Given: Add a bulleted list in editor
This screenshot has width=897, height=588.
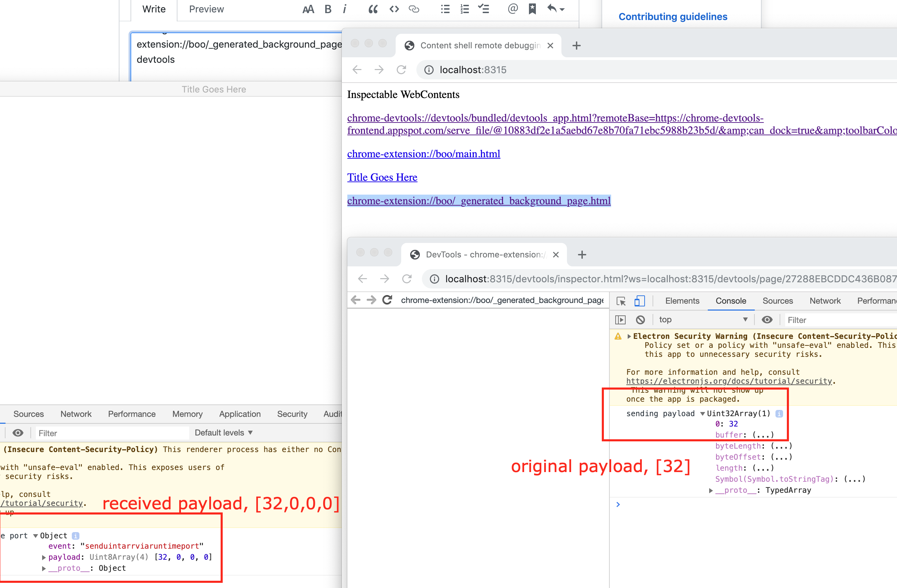Looking at the screenshot, I should [x=445, y=9].
